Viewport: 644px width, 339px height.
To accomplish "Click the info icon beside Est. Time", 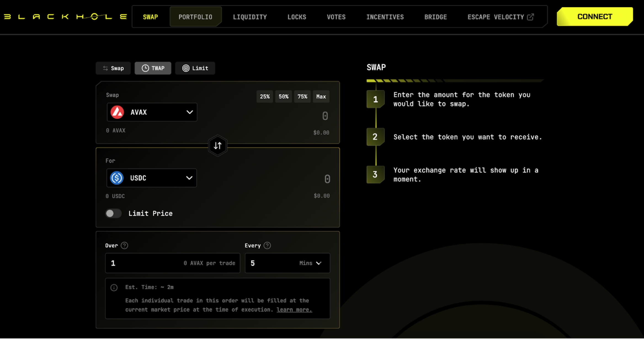I will click(114, 287).
